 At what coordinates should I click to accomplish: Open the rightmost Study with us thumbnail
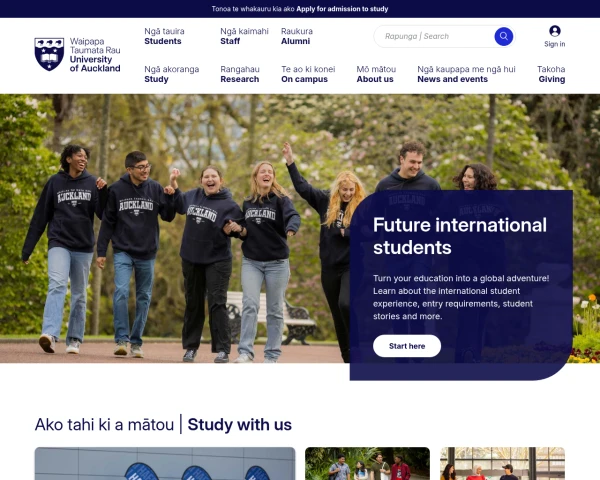(x=502, y=464)
